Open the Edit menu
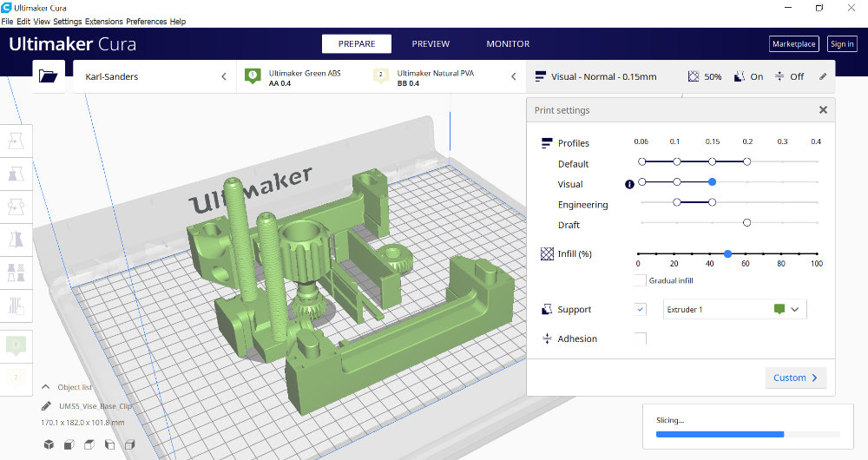The width and height of the screenshot is (868, 460). pyautogui.click(x=23, y=22)
